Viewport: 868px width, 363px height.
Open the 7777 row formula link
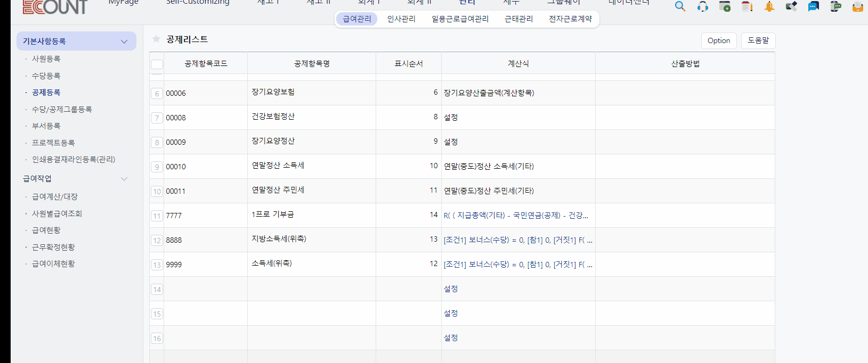point(516,216)
